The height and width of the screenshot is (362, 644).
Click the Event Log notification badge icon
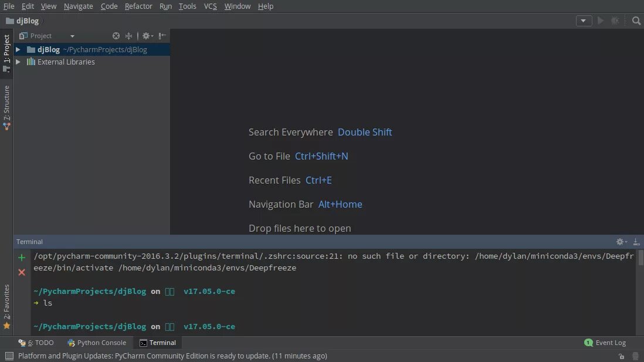pyautogui.click(x=588, y=343)
